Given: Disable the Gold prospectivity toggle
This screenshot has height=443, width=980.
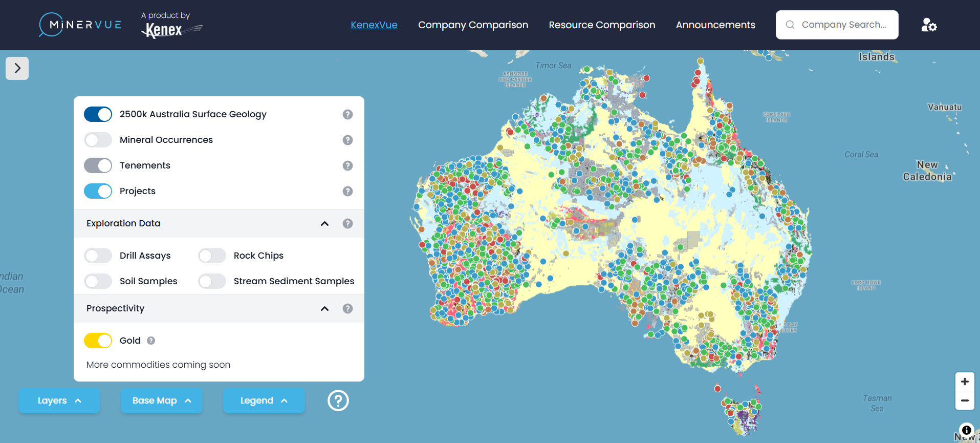Looking at the screenshot, I should pos(98,341).
